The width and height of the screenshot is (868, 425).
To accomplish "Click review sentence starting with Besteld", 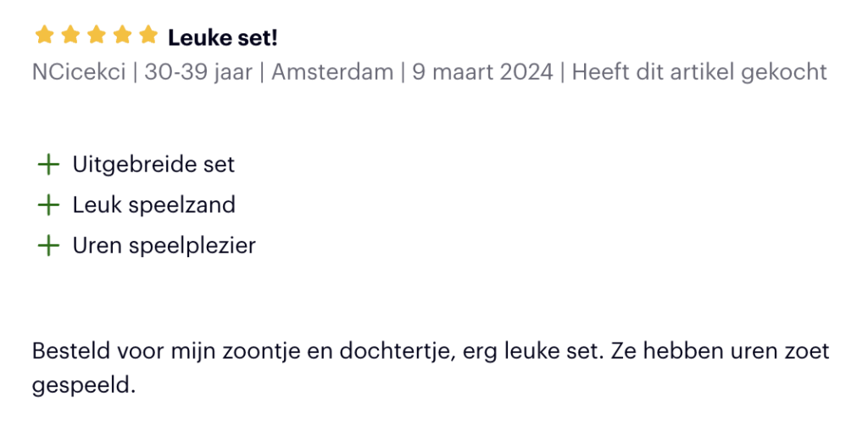I will coord(317,351).
